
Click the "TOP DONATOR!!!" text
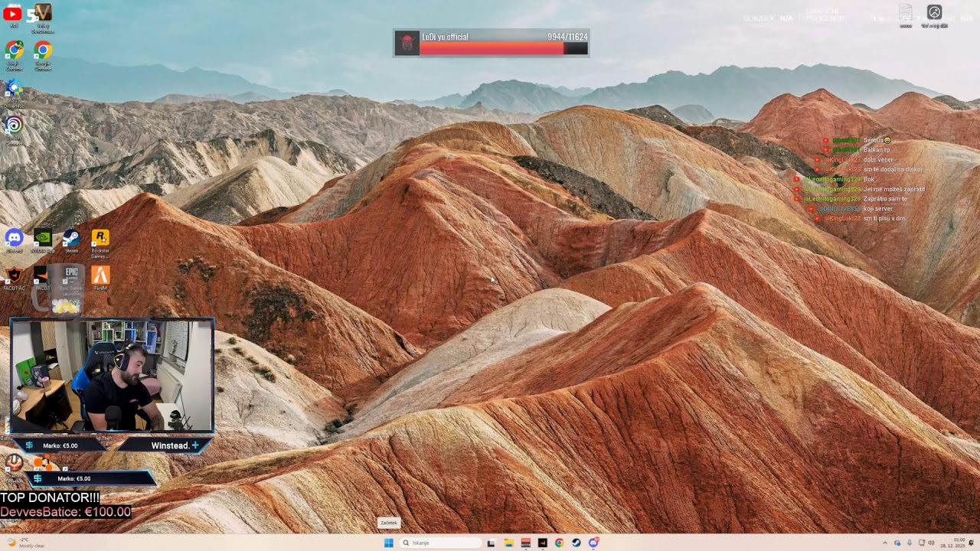[x=50, y=498]
